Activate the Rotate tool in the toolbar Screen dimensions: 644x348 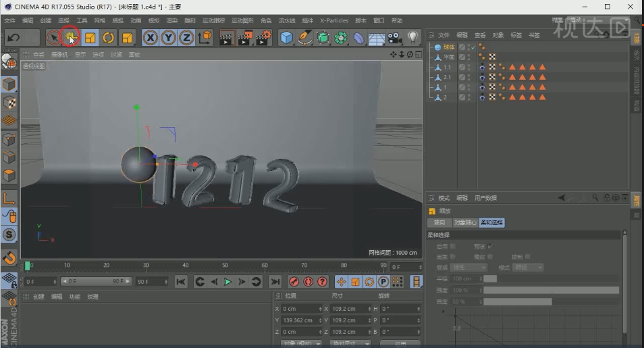point(109,38)
